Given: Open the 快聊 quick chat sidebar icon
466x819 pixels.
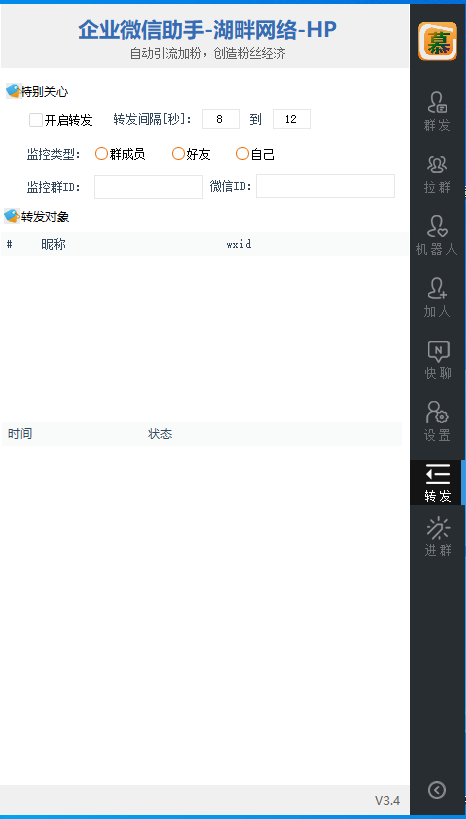Looking at the screenshot, I should (x=437, y=360).
